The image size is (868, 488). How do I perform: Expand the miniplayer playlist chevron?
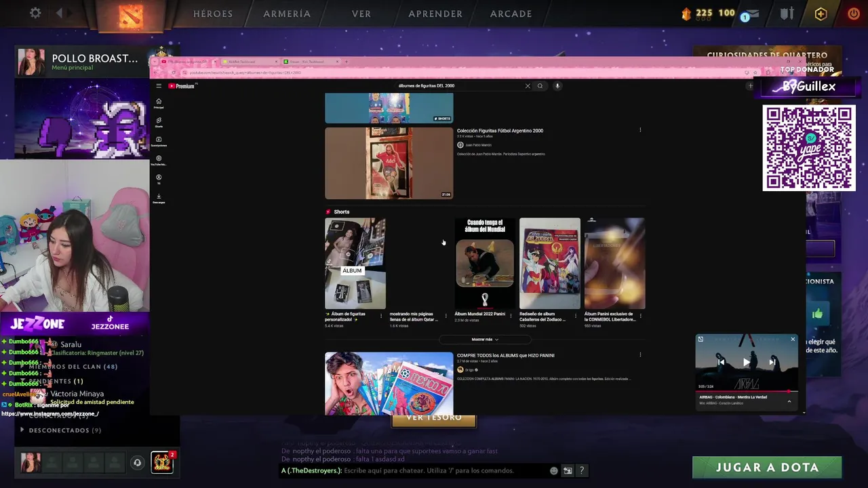click(789, 401)
